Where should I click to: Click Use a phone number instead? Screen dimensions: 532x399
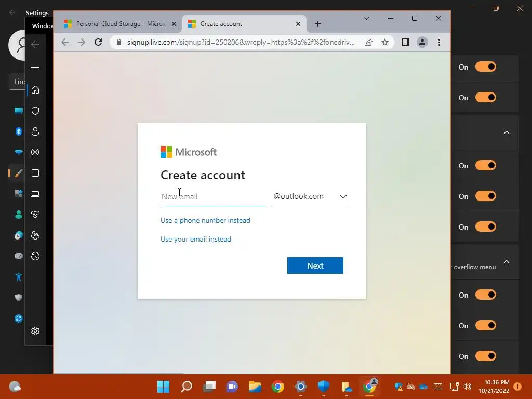coord(205,220)
